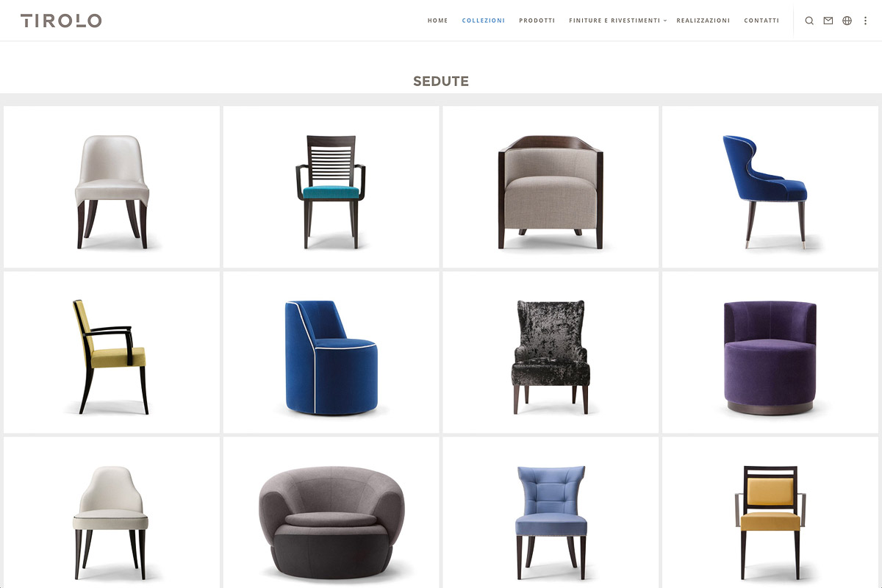Expand the Finiture e Rivestimenti dropdown
Viewport: 882px width, 588px height.
(617, 21)
